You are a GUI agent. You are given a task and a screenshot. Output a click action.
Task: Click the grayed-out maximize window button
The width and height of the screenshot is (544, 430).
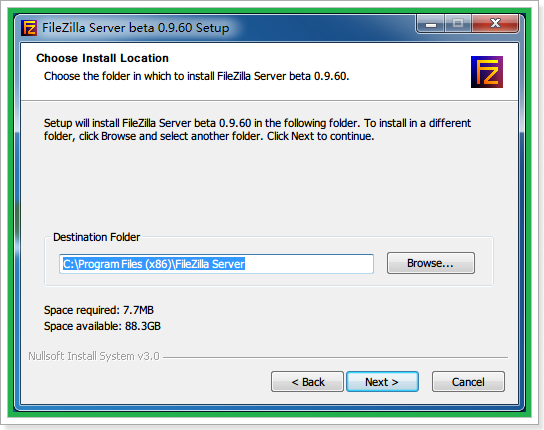(x=458, y=24)
